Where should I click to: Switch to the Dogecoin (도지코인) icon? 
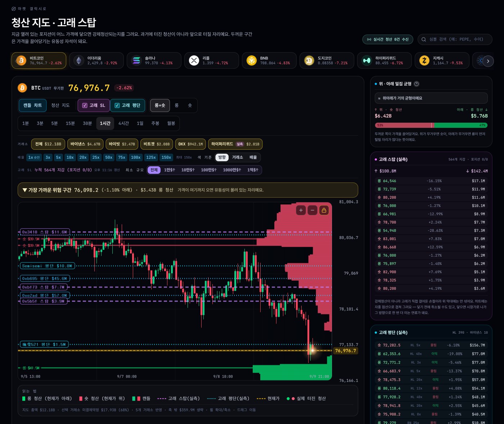tap(309, 60)
